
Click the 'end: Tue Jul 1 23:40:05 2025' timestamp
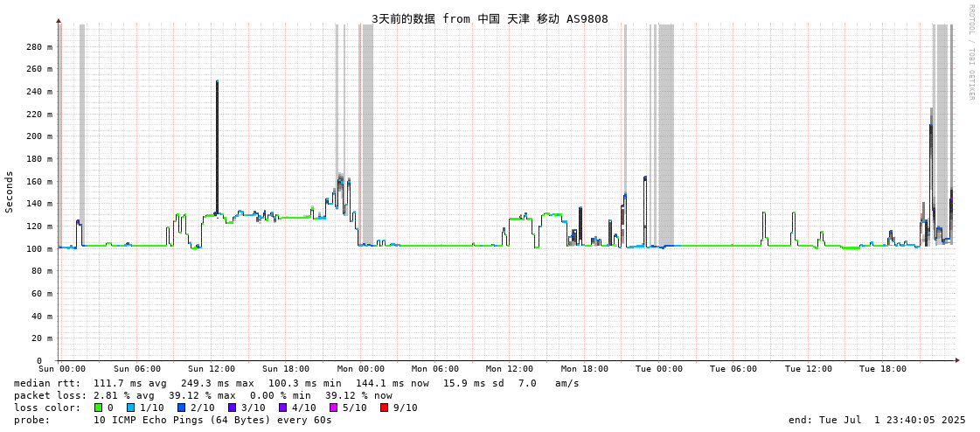point(877,420)
